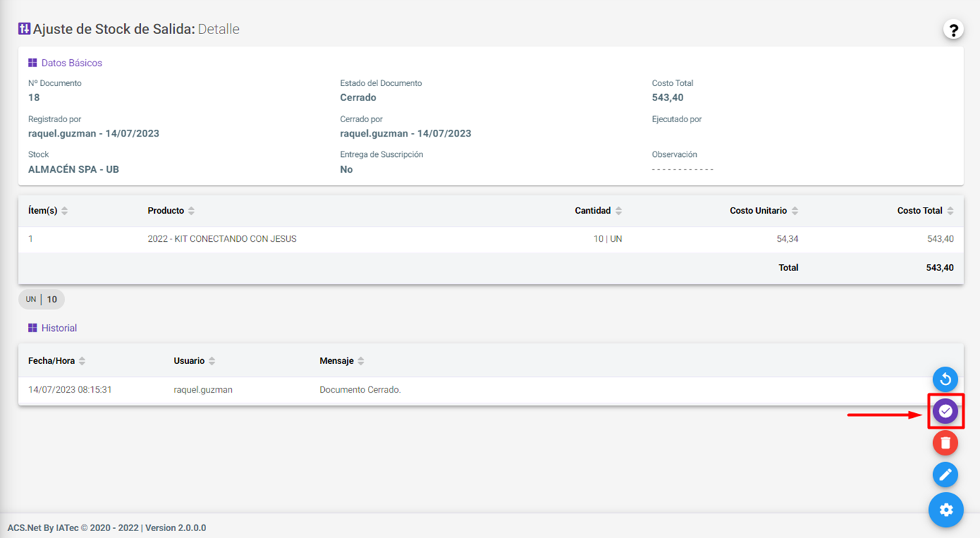The image size is (980, 538).
Task: Click the Total row amount 543,40
Action: coord(940,268)
